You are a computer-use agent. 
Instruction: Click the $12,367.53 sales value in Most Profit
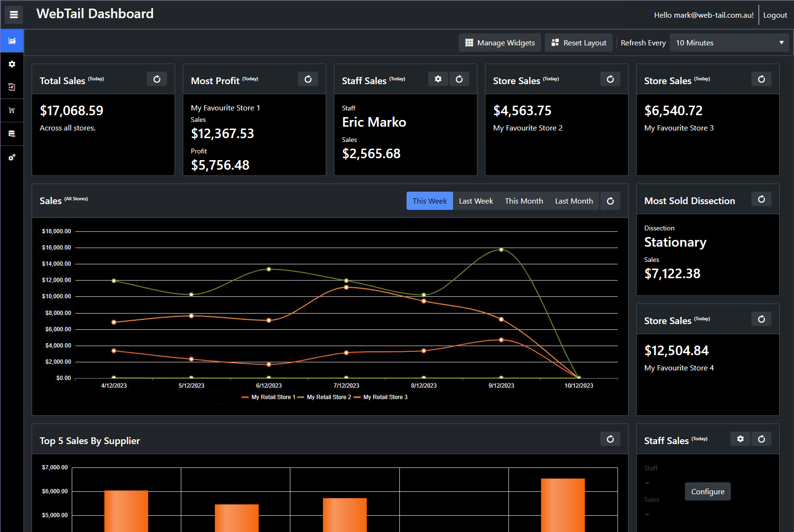tap(222, 134)
